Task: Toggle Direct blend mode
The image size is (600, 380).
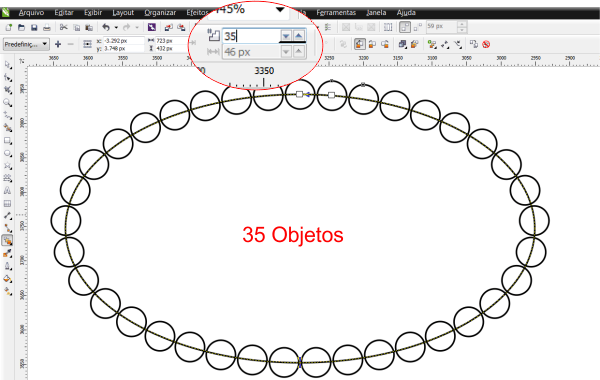Action: pyautogui.click(x=359, y=44)
